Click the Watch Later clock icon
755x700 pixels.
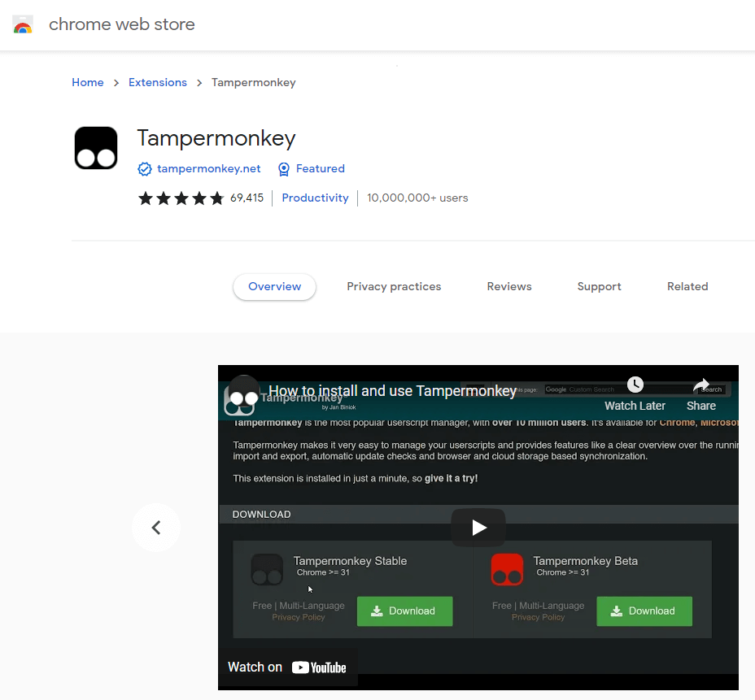click(x=635, y=385)
